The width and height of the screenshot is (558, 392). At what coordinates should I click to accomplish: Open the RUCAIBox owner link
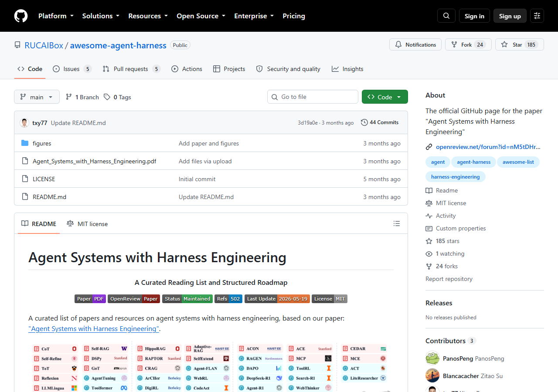44,45
